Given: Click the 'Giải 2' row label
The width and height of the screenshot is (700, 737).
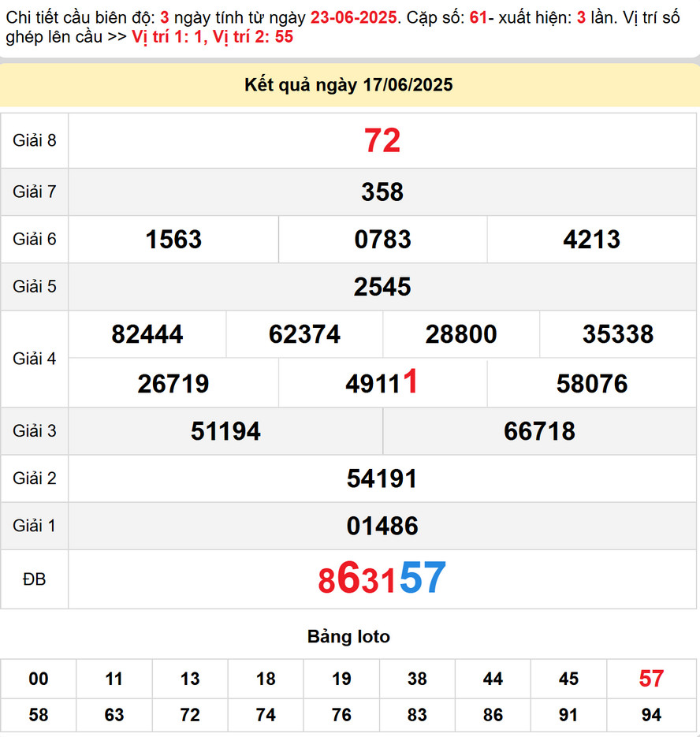Looking at the screenshot, I should tap(35, 478).
